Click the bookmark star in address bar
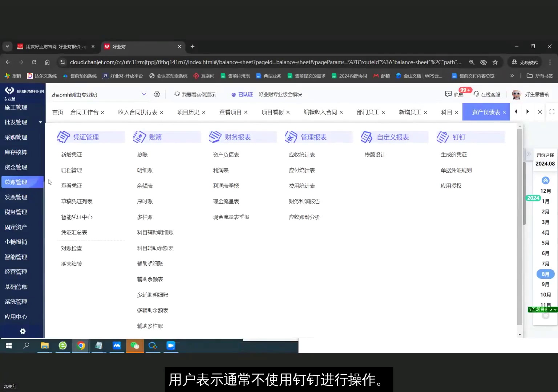 pyautogui.click(x=495, y=62)
